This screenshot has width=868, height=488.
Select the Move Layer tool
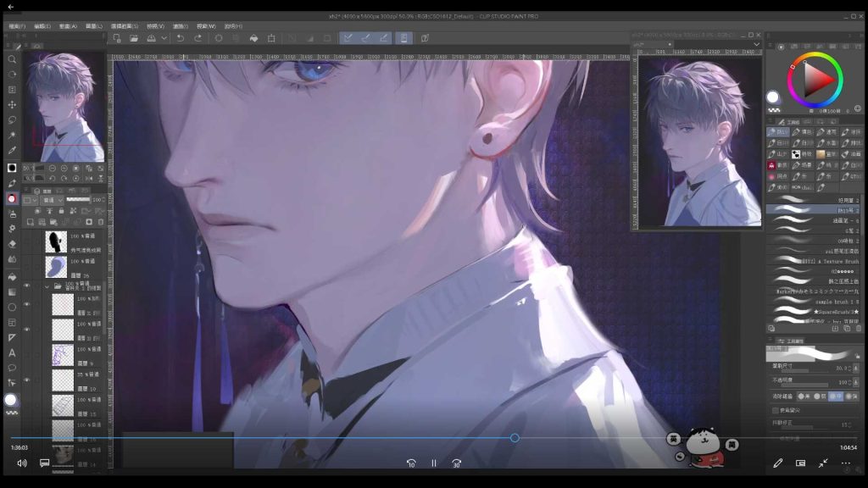12,104
